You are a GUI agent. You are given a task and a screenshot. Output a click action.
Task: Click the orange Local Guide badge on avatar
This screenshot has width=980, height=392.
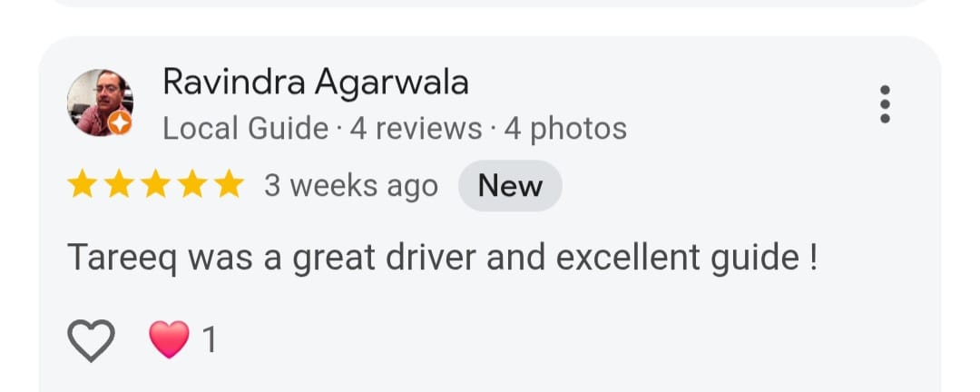(x=120, y=122)
